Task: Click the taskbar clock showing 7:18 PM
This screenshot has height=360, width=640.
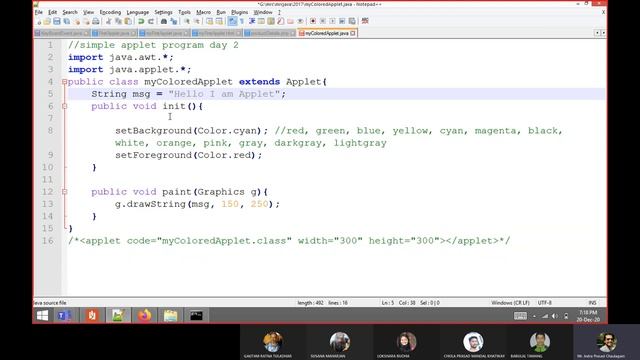Action: pyautogui.click(x=588, y=316)
